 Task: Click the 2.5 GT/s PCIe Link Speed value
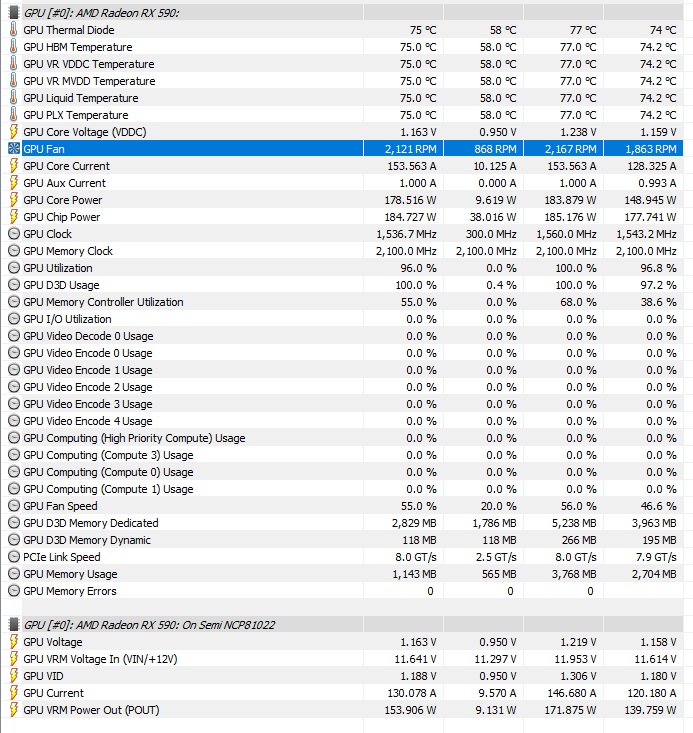click(496, 557)
